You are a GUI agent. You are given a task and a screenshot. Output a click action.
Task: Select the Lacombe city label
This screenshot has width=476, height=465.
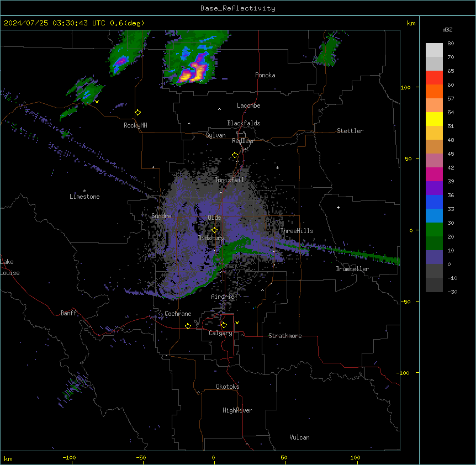[248, 105]
